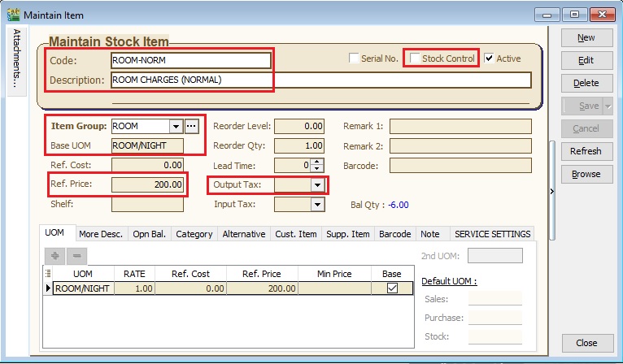Click the plus icon to add UOM row
The height and width of the screenshot is (364, 623).
(55, 255)
